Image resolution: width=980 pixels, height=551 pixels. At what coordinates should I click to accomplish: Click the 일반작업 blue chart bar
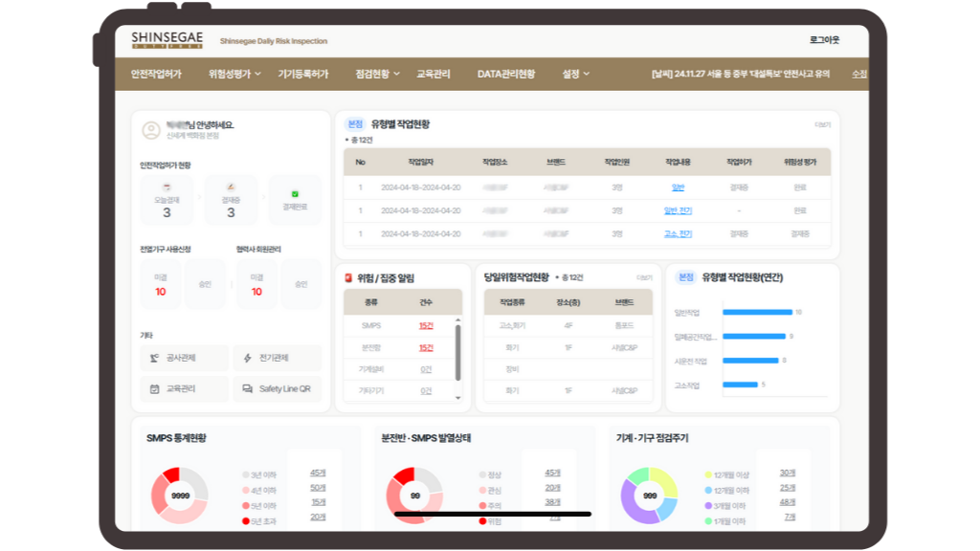758,312
